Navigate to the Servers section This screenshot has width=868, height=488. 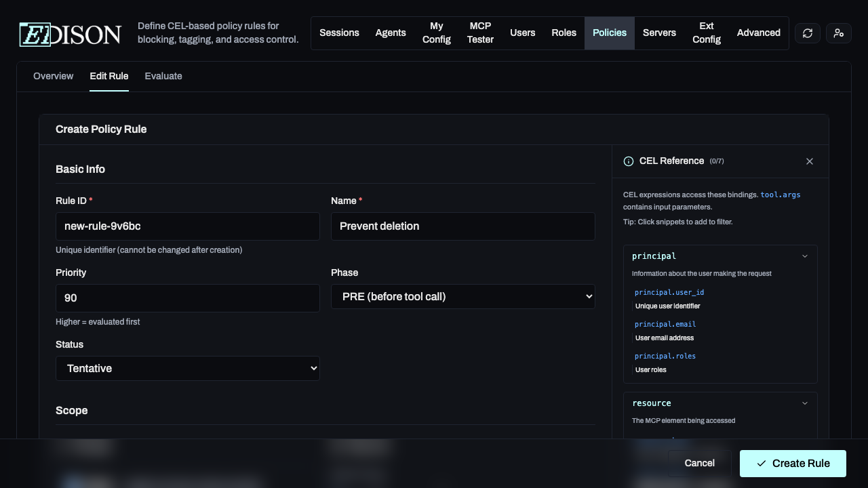pyautogui.click(x=659, y=33)
